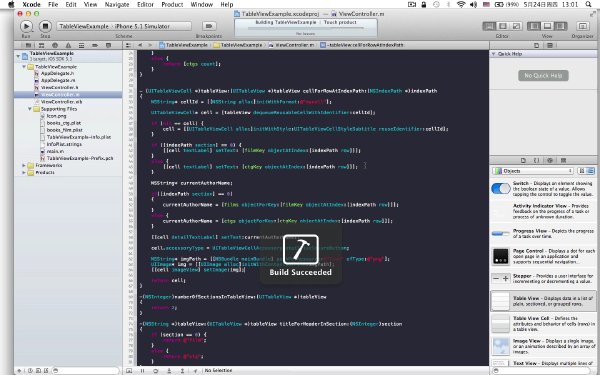Viewport: 600px width, 375px height.
Task: Show the Media library icon
Action: (563, 160)
